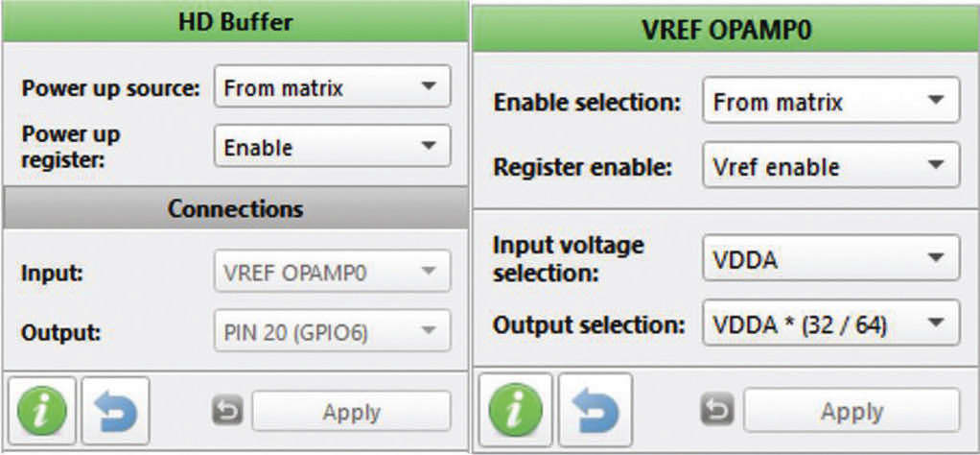Open the VREF OPAMP0 green info icon
The height and width of the screenshot is (455, 980).
516,411
